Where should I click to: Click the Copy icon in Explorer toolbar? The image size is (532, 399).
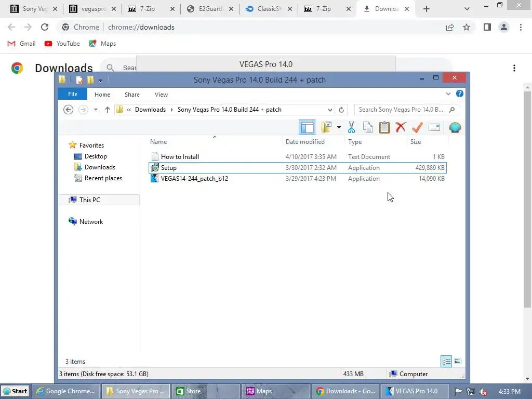coord(368,128)
